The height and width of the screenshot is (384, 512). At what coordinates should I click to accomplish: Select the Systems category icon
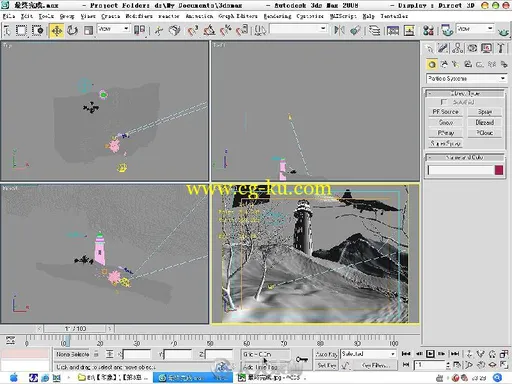click(x=503, y=64)
